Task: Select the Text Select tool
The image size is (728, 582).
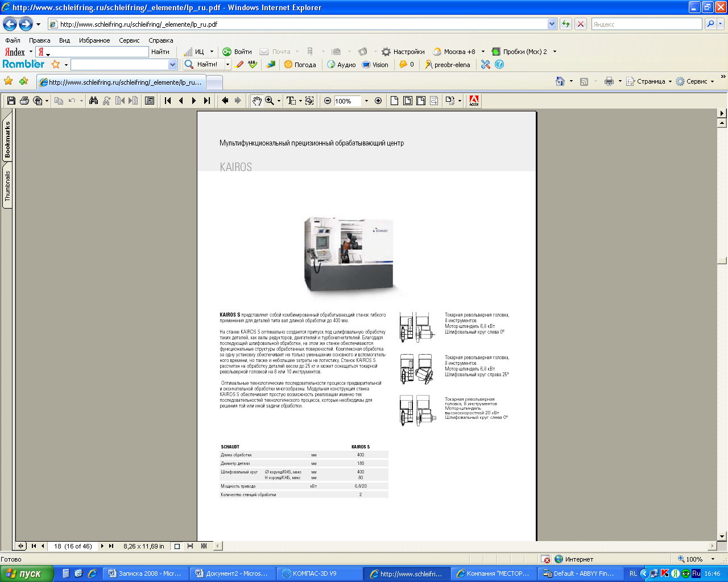Action: pyautogui.click(x=291, y=101)
